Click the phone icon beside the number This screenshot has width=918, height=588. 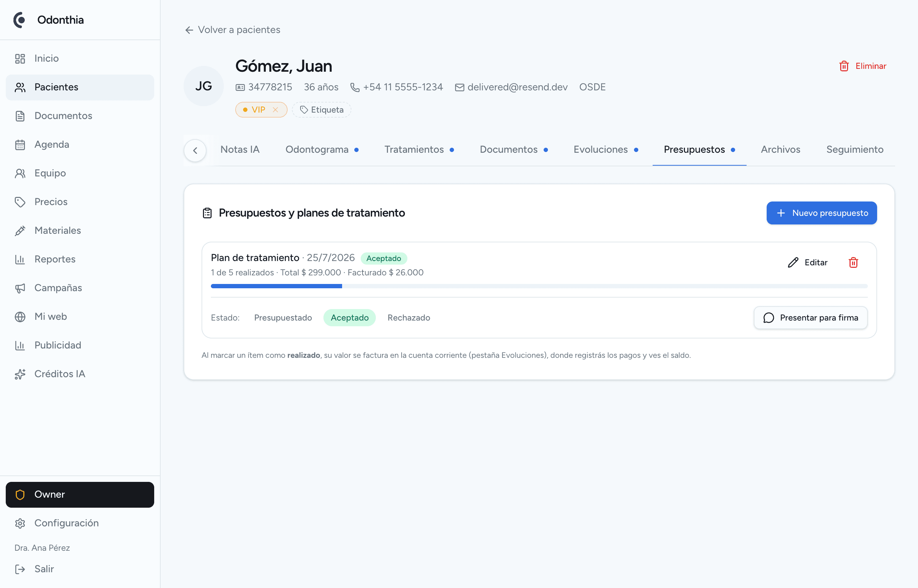tap(355, 87)
